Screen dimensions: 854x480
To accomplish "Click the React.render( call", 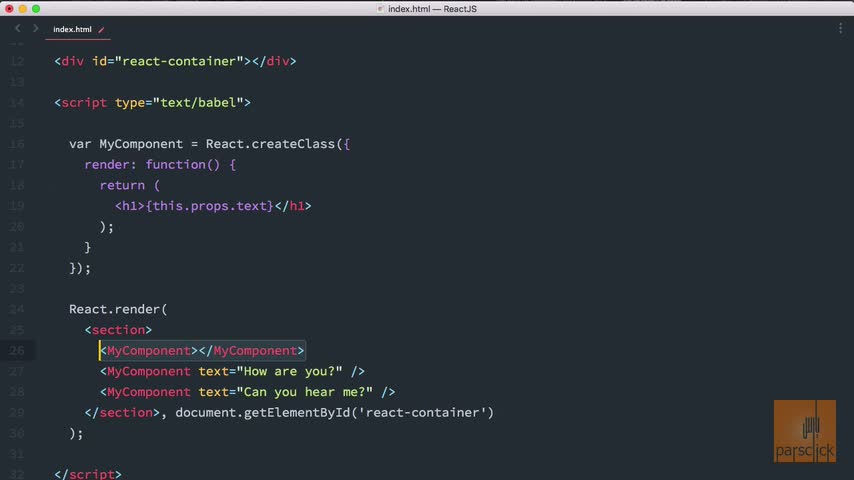I will (x=118, y=309).
